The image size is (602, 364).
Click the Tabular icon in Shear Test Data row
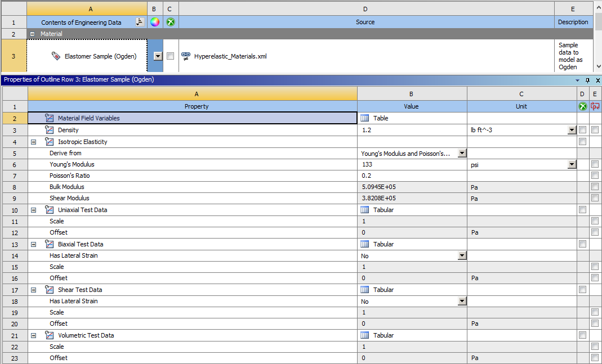coord(365,290)
